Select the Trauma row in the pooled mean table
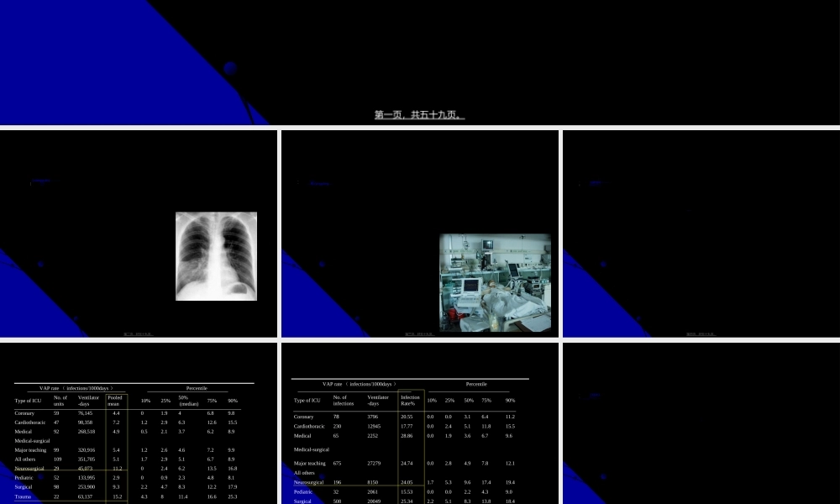 click(23, 496)
